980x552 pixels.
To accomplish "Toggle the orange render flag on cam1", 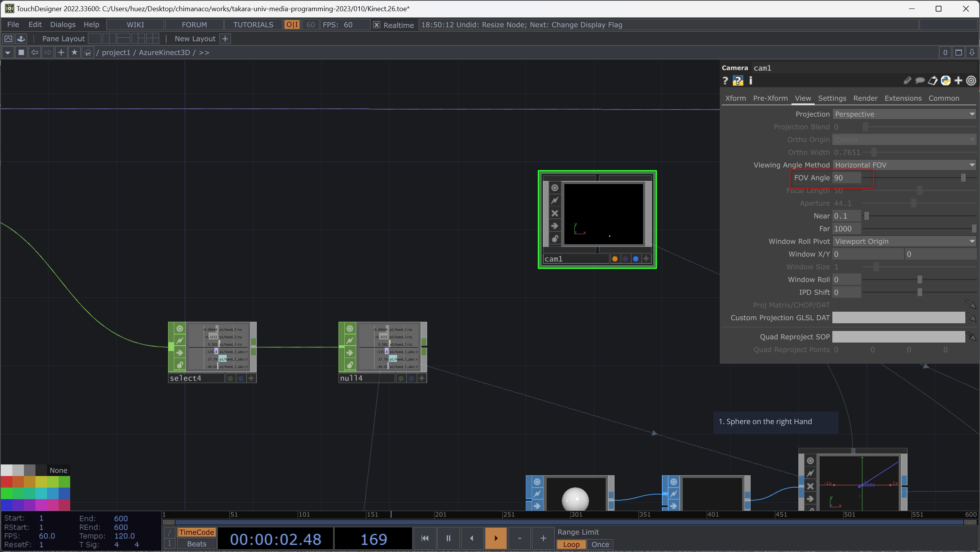I will coord(615,259).
